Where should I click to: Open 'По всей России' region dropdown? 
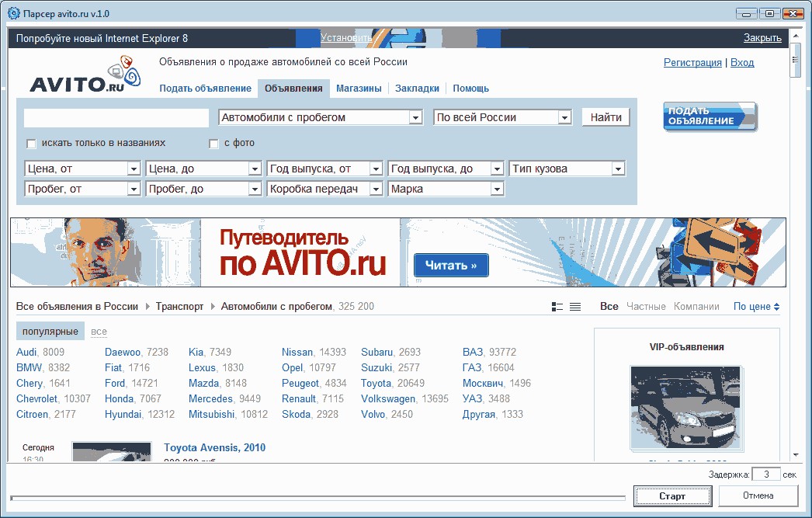point(502,117)
